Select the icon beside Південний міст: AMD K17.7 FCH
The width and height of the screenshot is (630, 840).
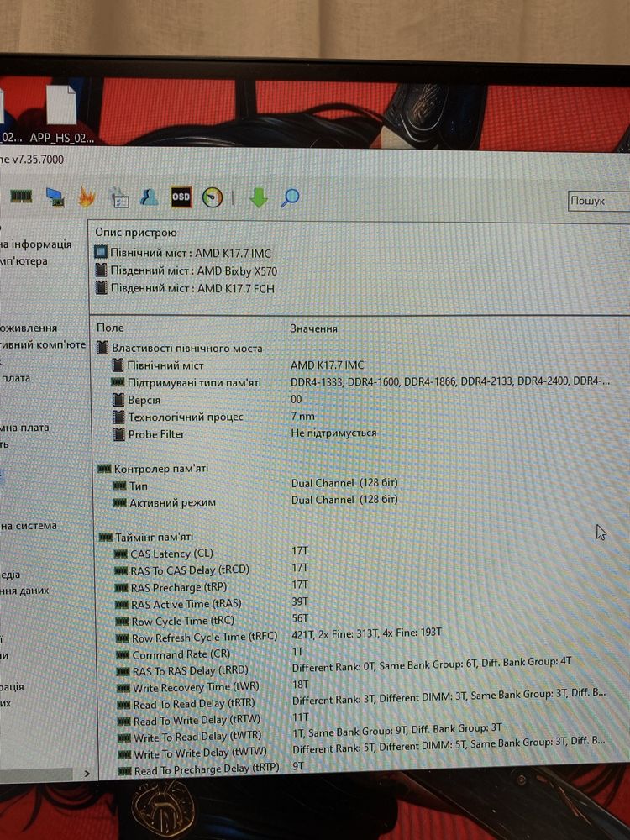tap(102, 287)
